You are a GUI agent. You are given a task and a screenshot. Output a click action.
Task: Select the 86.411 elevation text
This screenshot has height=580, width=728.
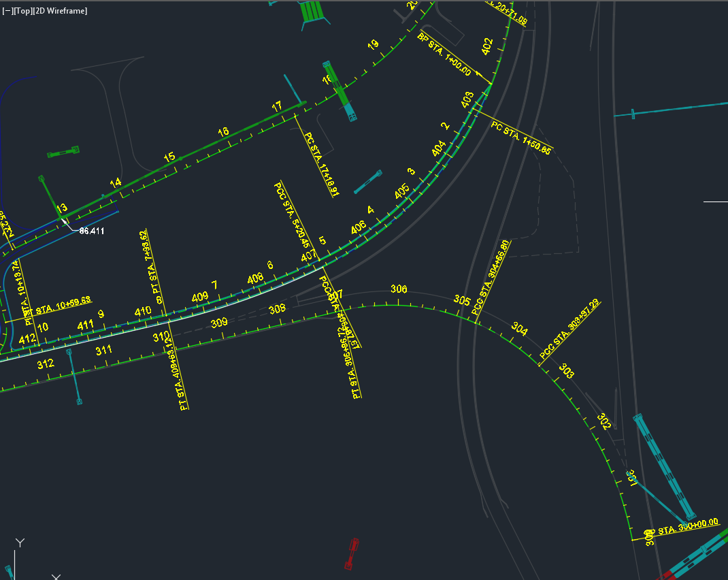(90, 231)
